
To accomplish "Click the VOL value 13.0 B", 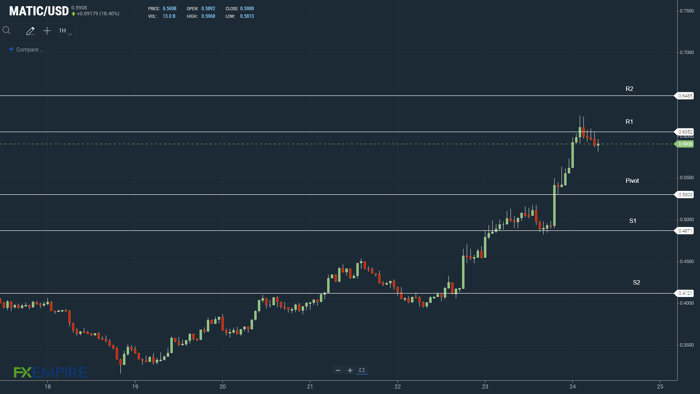I will pyautogui.click(x=169, y=16).
